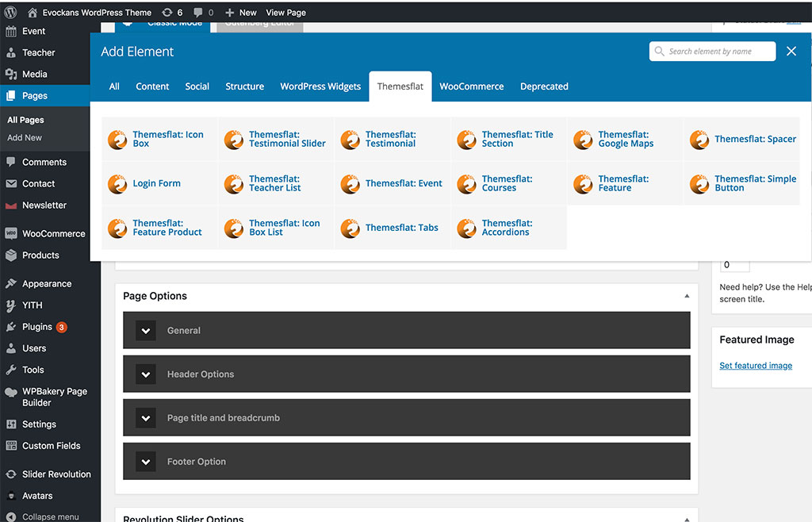812x522 pixels.
Task: Click the Plugins plug icon
Action: click(x=11, y=327)
